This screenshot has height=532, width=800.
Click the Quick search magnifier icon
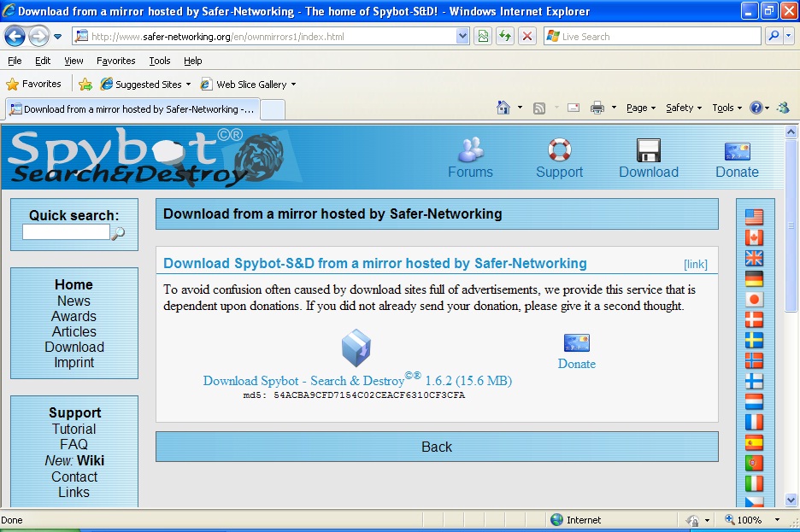118,233
